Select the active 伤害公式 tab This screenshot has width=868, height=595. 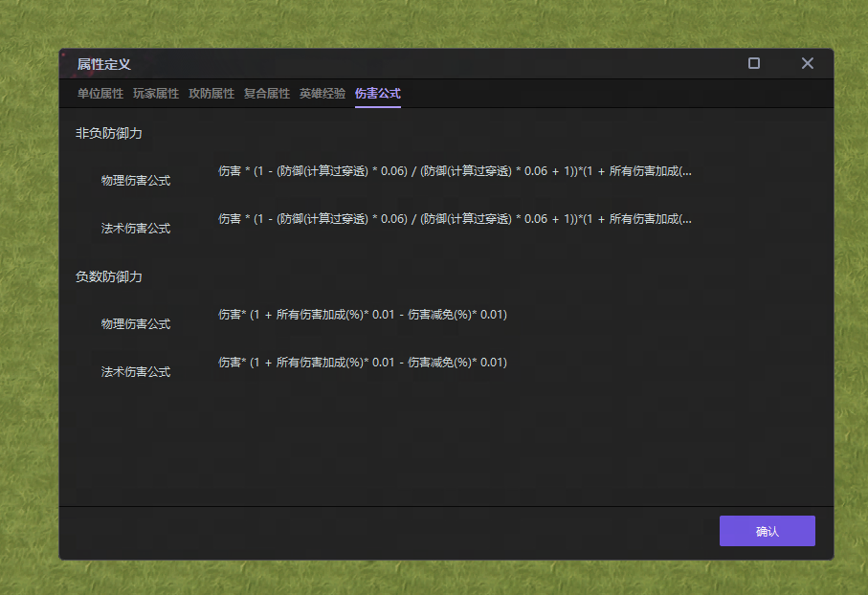(x=377, y=95)
